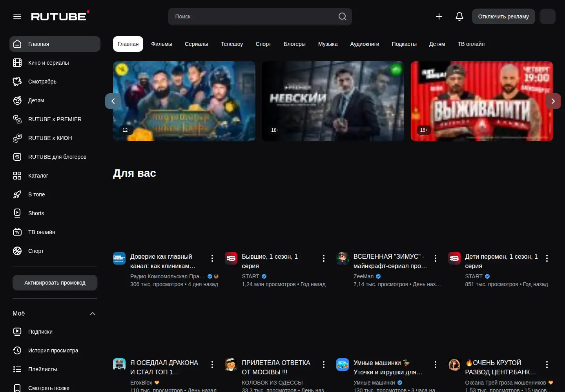Open the EroxBlox channel link

141,383
